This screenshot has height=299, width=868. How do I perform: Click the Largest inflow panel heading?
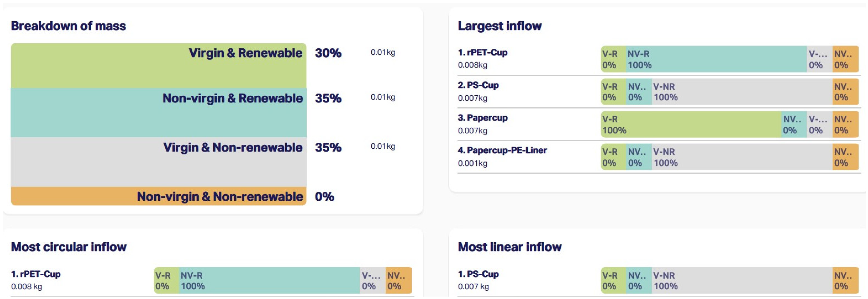[x=499, y=26]
